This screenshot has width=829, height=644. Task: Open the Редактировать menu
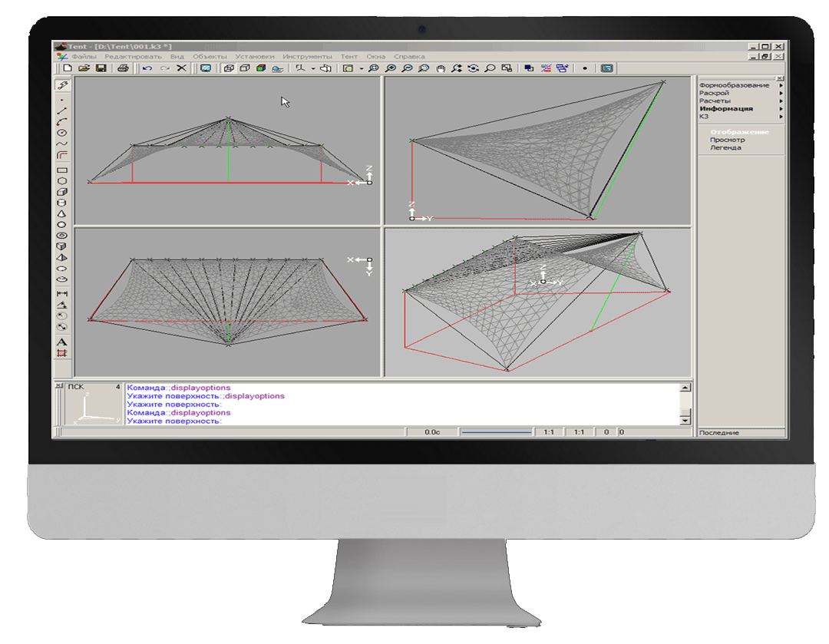point(134,57)
